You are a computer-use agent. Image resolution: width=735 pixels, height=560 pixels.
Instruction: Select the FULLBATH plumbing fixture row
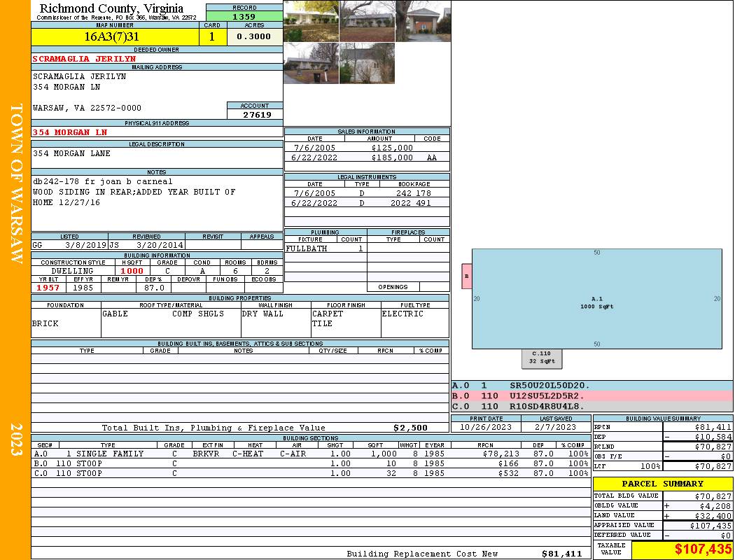325,248
